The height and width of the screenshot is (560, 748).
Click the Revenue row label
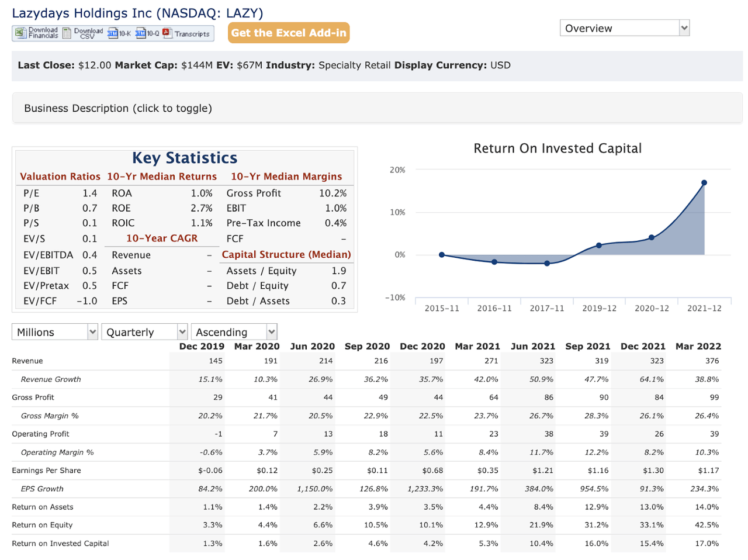pyautogui.click(x=27, y=361)
